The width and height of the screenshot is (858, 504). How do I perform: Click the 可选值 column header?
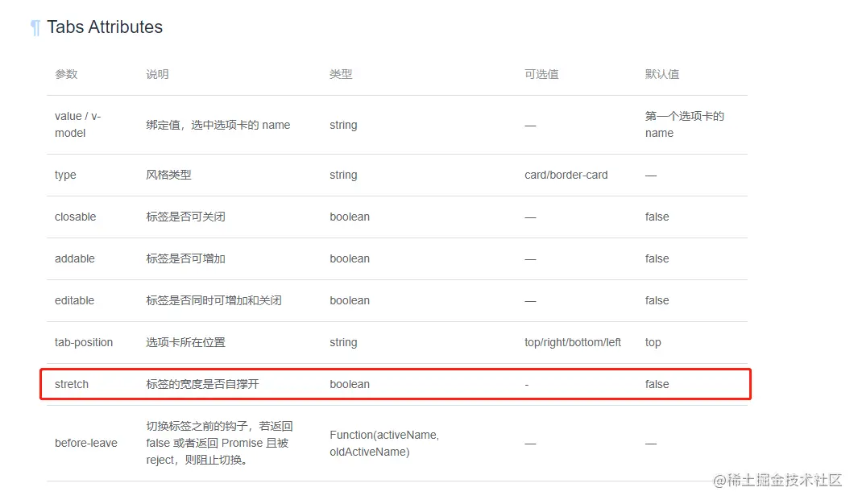point(540,73)
